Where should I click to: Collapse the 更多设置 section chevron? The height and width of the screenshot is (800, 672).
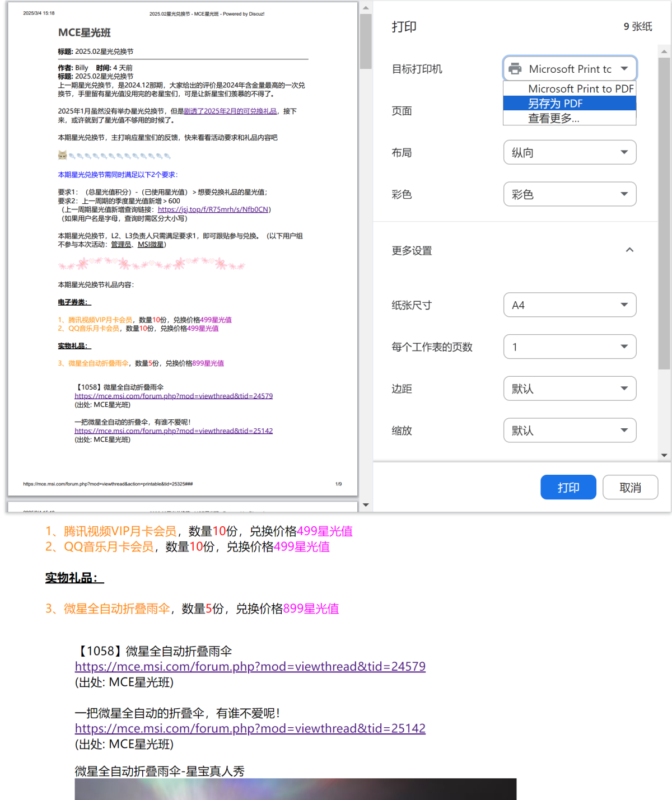coord(629,250)
